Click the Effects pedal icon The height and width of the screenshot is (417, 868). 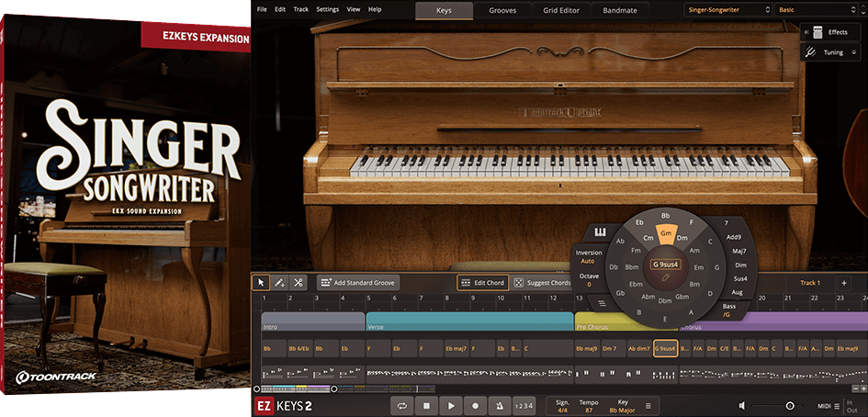tap(818, 32)
